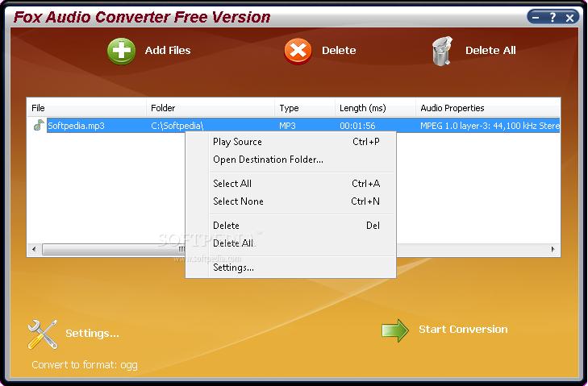
Task: Choose Select All in context menu
Action: pos(290,183)
